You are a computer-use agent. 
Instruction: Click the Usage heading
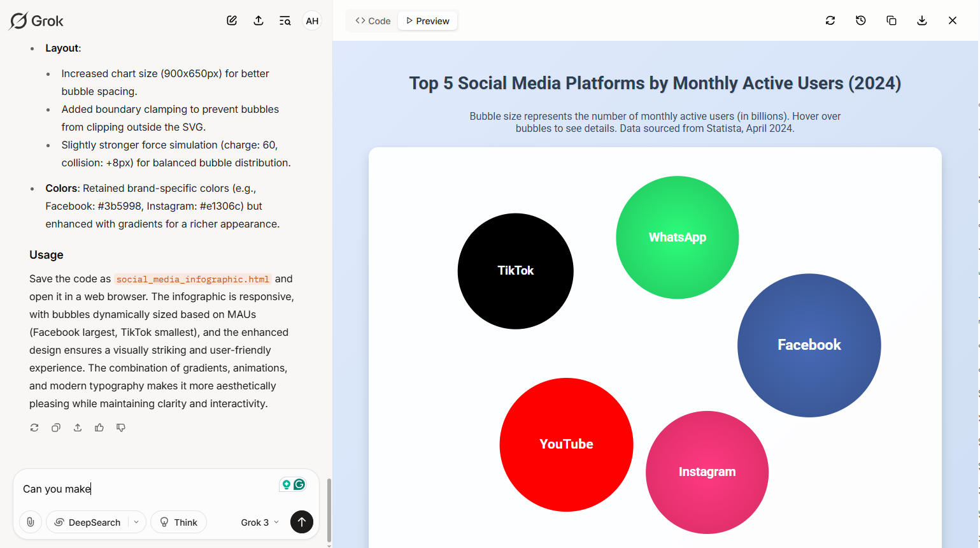click(x=46, y=255)
